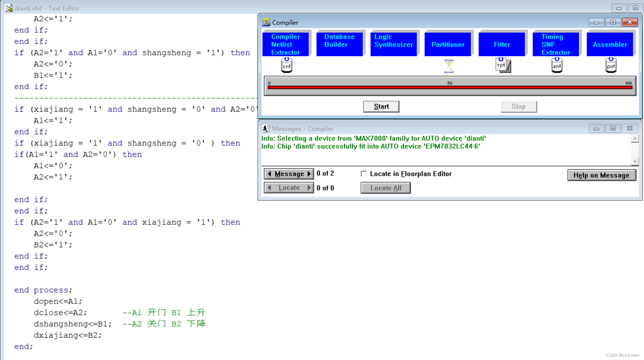
Task: Go to next message with right arrow
Action: tap(309, 174)
